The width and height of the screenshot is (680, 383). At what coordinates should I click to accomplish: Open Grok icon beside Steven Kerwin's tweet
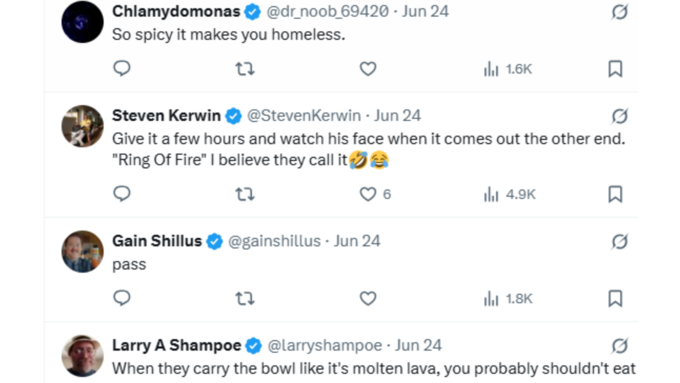[619, 116]
